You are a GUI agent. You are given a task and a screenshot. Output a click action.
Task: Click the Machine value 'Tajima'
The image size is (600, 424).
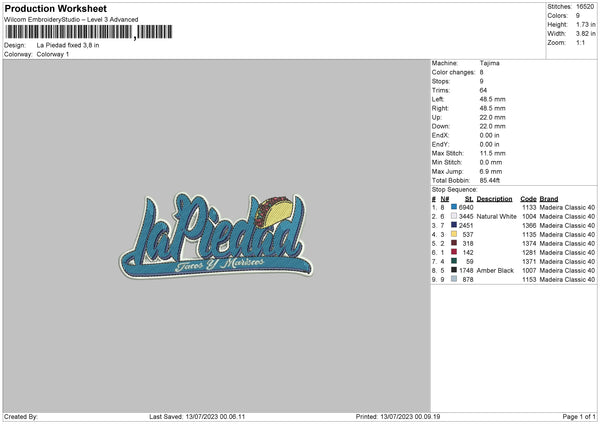click(489, 63)
